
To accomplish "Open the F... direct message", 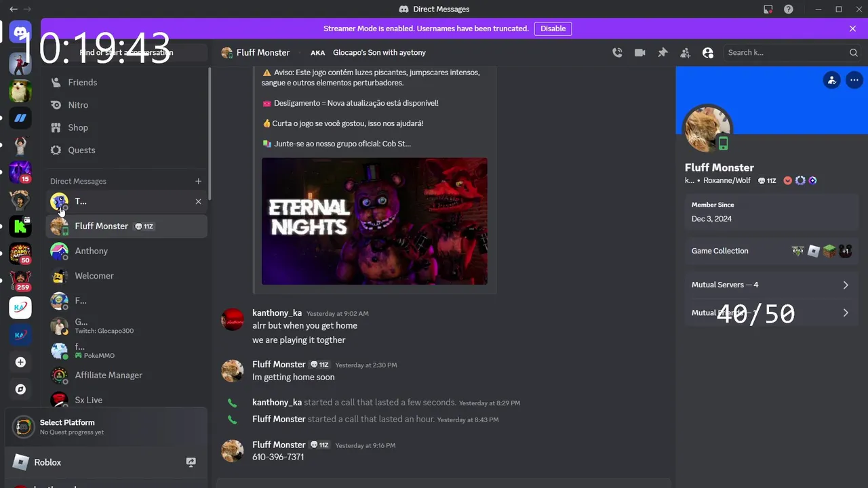I will (126, 301).
